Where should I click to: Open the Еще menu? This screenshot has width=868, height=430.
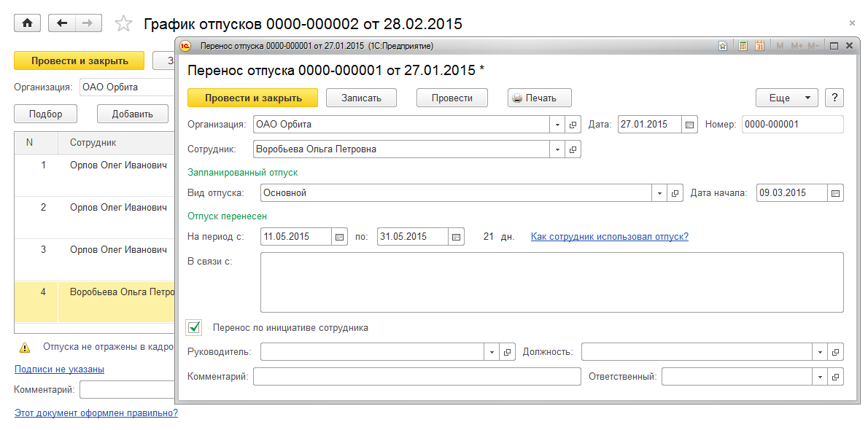pyautogui.click(x=786, y=98)
